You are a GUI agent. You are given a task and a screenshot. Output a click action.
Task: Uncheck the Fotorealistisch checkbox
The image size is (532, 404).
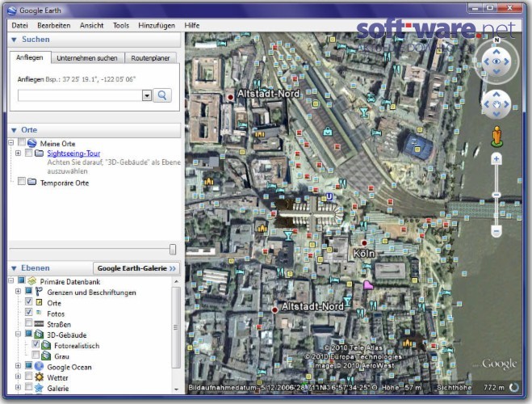pos(36,344)
